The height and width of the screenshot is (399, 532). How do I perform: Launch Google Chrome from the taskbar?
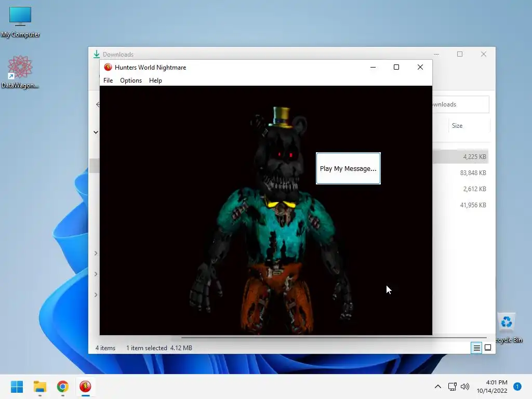[62, 387]
